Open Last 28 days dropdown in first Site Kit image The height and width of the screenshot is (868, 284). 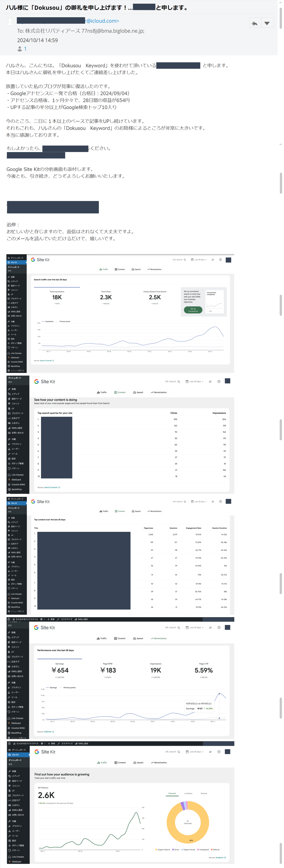coord(199,260)
